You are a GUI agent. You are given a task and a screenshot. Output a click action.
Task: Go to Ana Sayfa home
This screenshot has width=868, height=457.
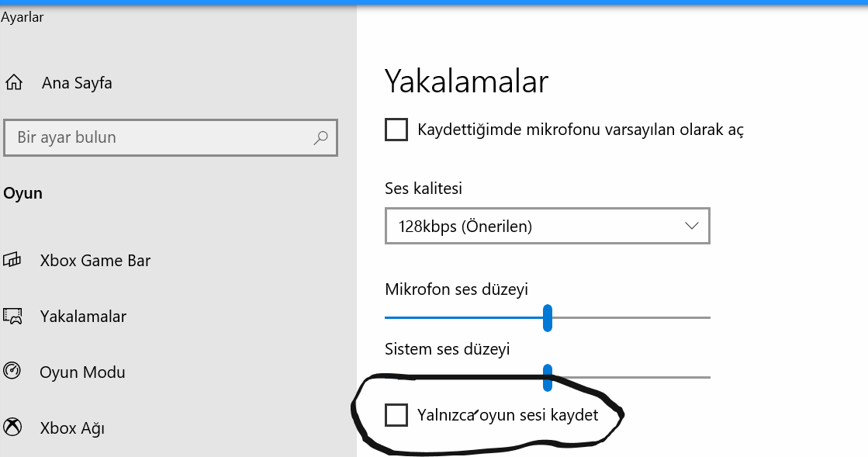pyautogui.click(x=77, y=83)
